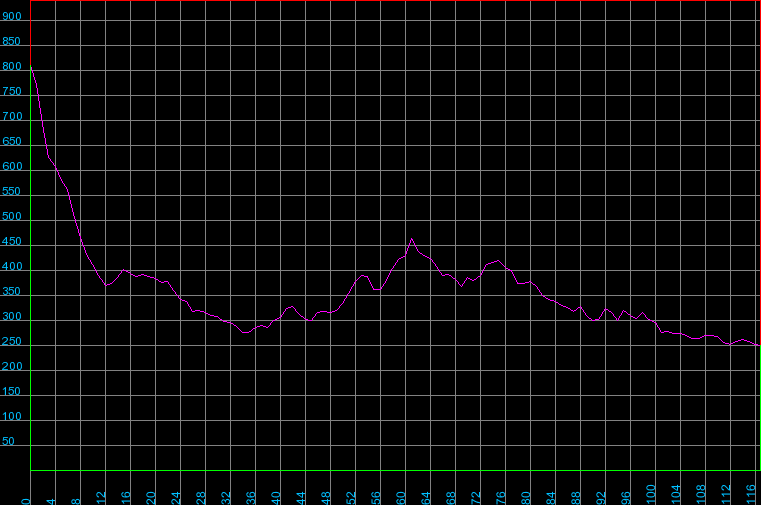The width and height of the screenshot is (761, 505).
Task: Select the 48 x-axis label
Action: coord(326,498)
